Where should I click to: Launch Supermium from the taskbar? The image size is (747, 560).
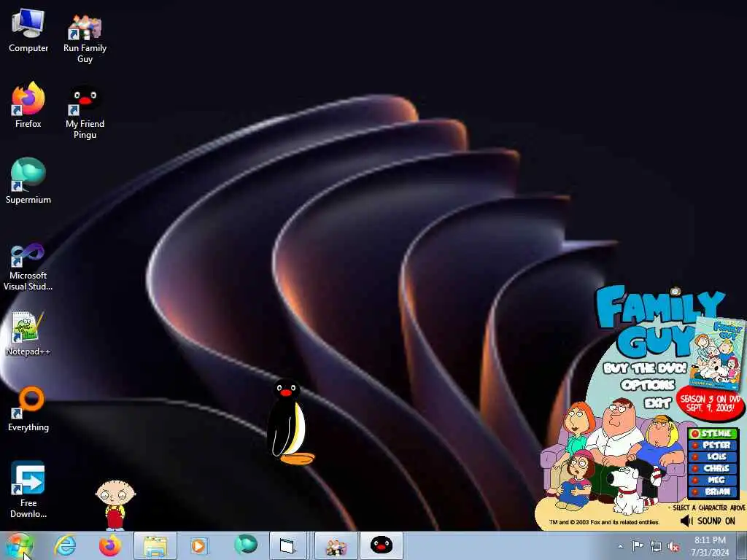(246, 545)
